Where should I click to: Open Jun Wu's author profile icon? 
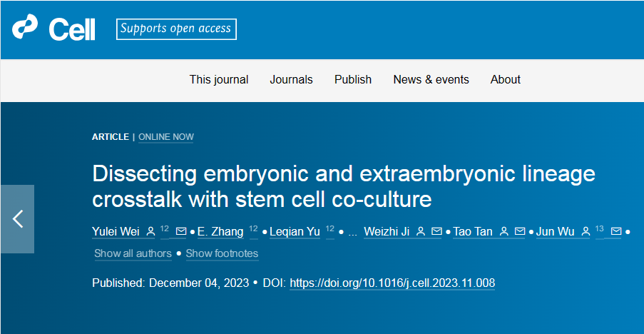click(586, 232)
